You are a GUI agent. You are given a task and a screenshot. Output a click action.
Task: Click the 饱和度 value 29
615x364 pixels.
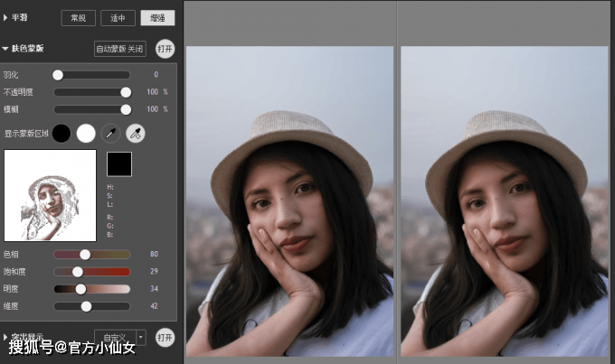154,271
